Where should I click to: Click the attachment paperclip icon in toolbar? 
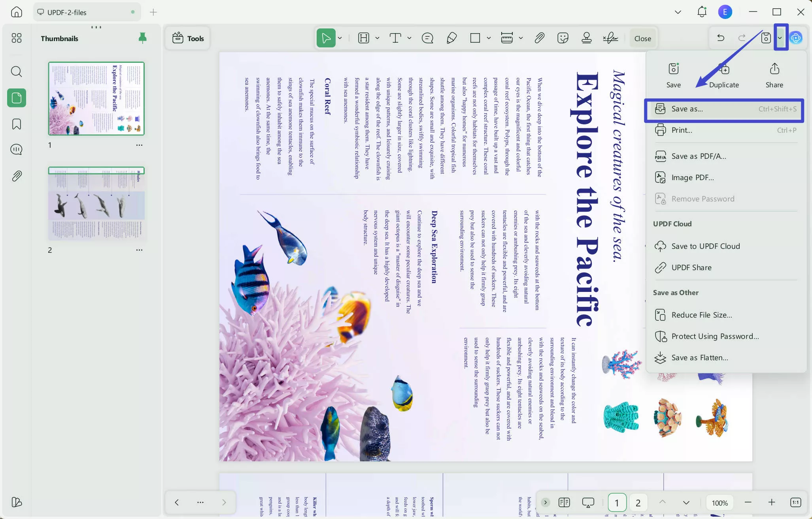(539, 38)
